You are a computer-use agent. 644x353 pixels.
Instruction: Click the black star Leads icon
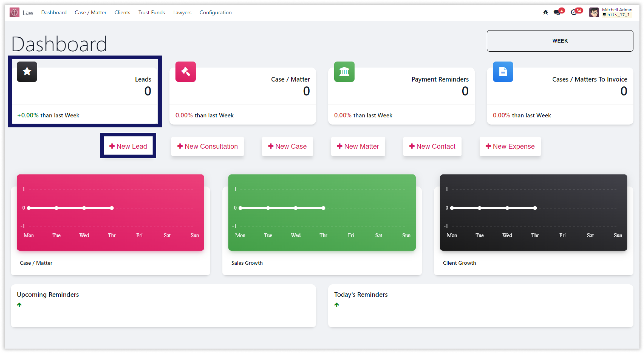(27, 72)
